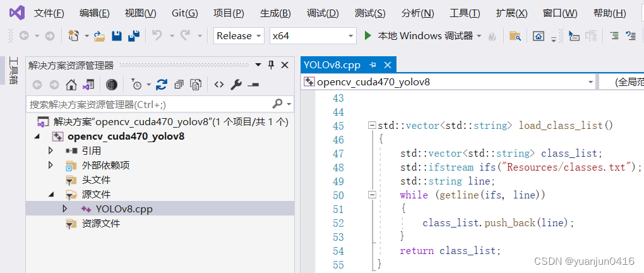Create a new project from toolbar
Viewport: 644px width, 273px height.
pyautogui.click(x=73, y=36)
